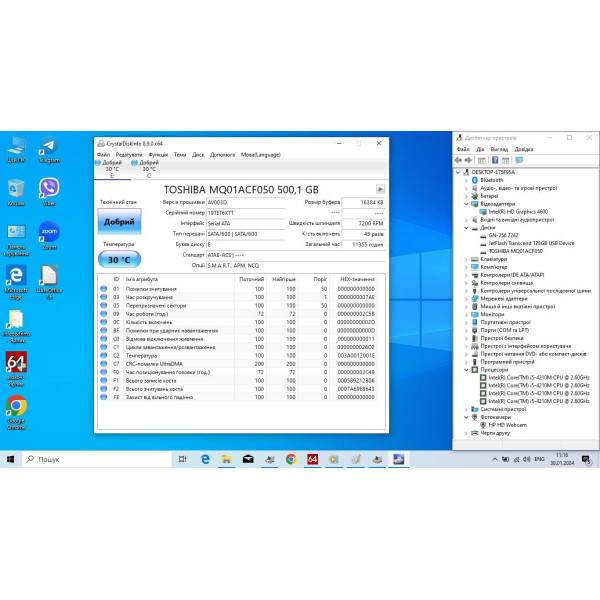Select JetFlash Transcend 128GB USB Device
Viewport: 600px width, 600px height.
532,243
